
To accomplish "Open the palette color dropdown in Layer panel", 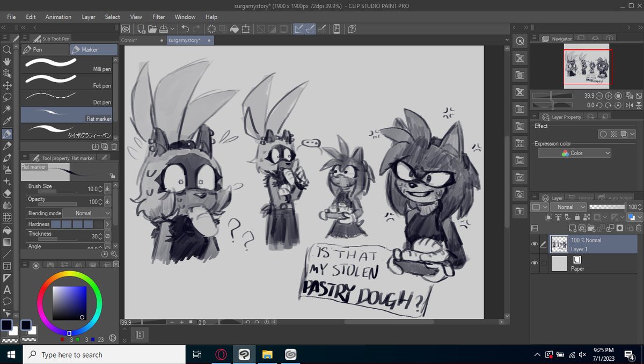I will coord(540,207).
